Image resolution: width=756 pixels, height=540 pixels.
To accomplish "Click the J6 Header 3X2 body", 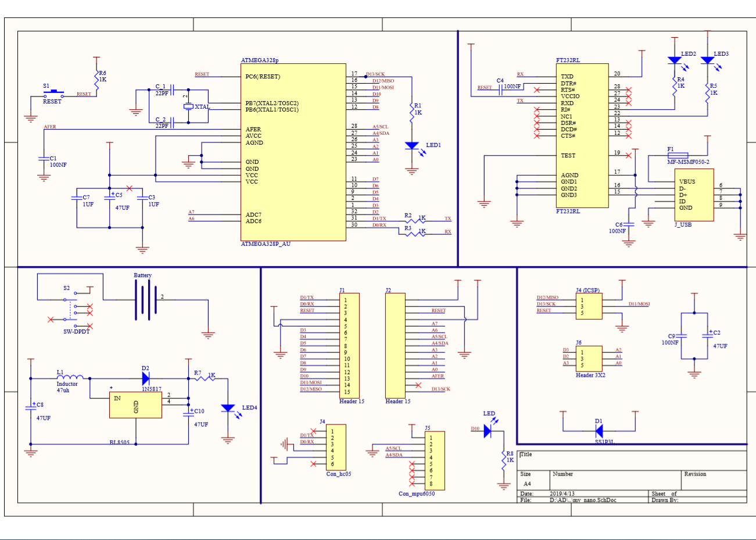I will 589,359.
